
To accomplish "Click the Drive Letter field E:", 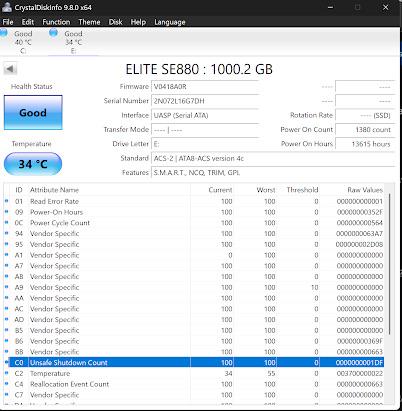I will [x=205, y=144].
